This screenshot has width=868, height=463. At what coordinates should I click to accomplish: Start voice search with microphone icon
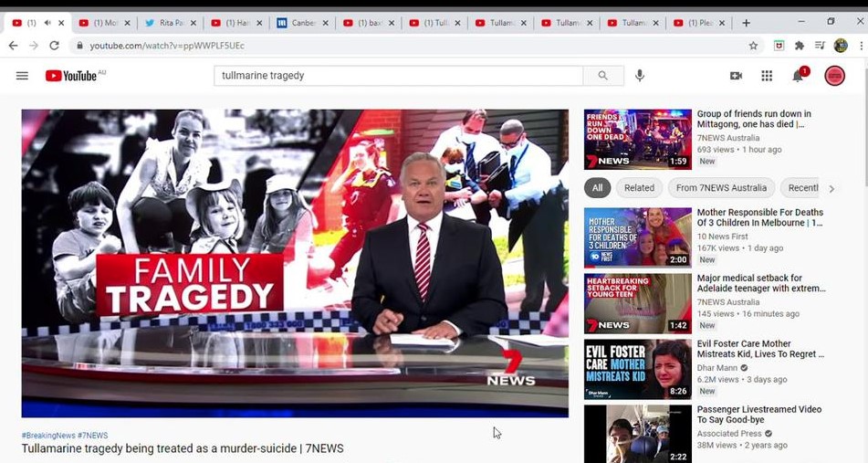pos(640,75)
